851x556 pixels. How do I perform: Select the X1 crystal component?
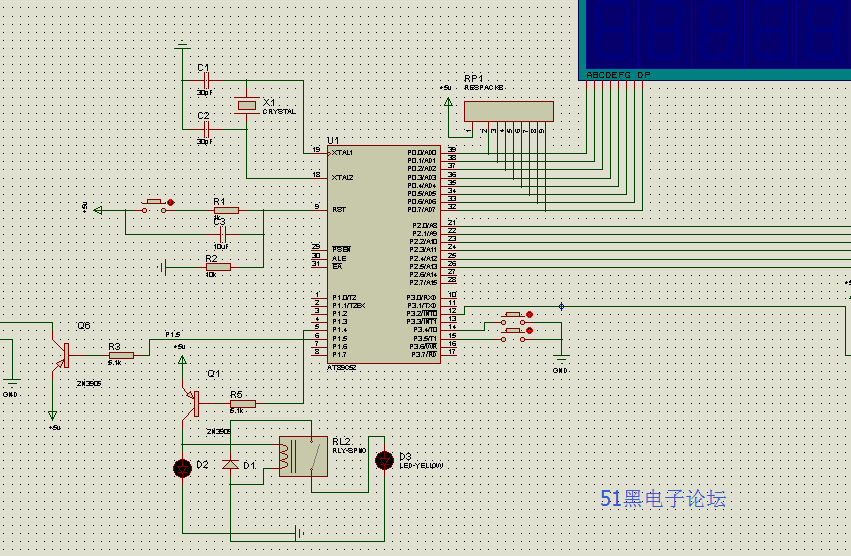click(x=246, y=105)
